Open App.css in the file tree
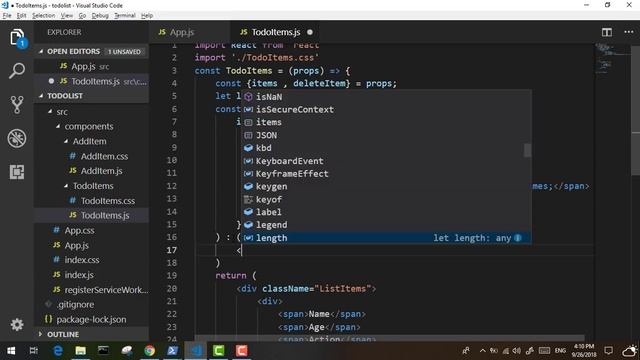This screenshot has height=360, width=640. click(x=91, y=230)
